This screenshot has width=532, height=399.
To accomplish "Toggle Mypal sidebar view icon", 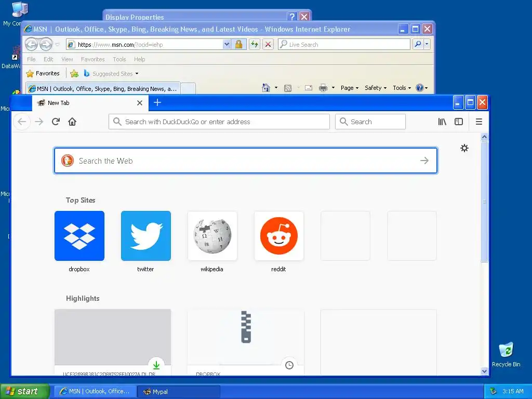I will click(x=459, y=122).
